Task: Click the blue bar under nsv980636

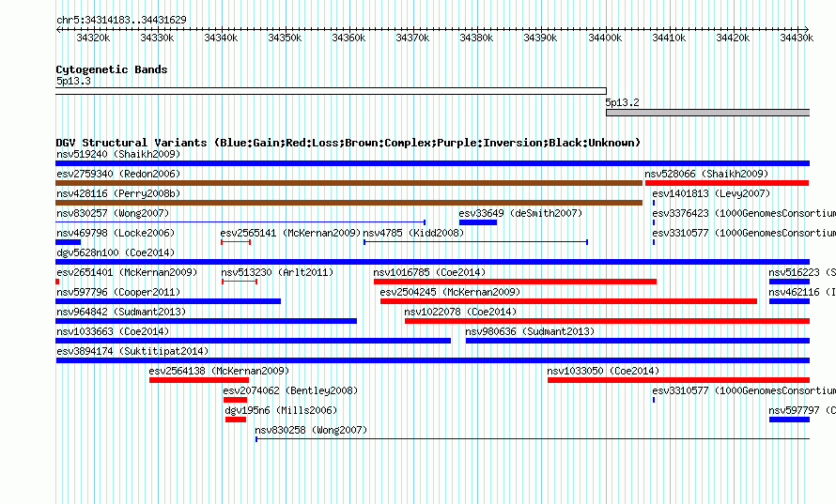Action: pyautogui.click(x=638, y=341)
